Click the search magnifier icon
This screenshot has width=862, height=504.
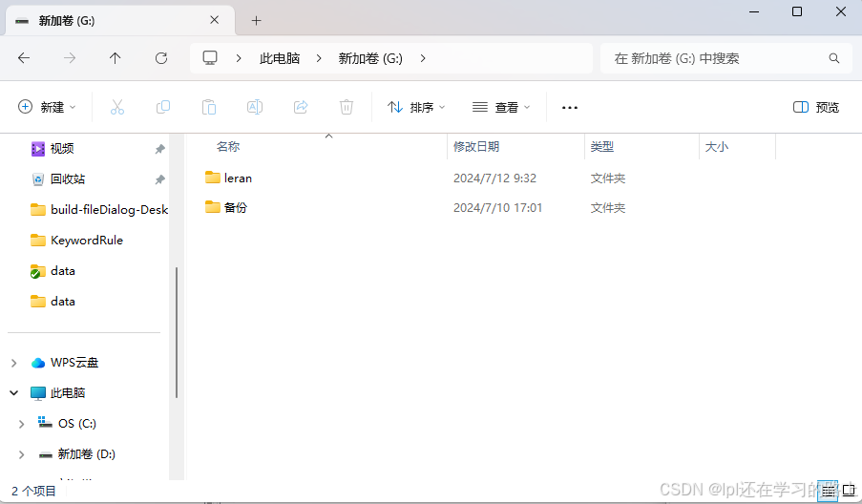[834, 58]
